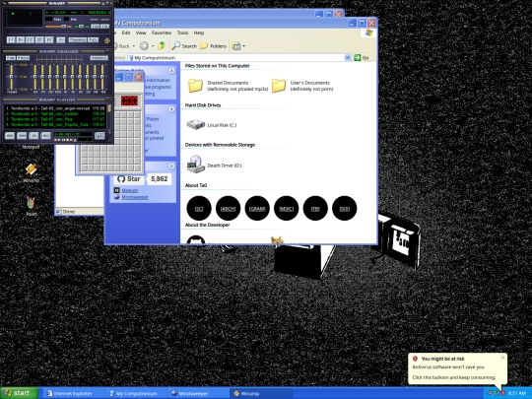This screenshot has height=399, width=532.
Task: Click Winamp's eject button
Action: (x=60, y=40)
